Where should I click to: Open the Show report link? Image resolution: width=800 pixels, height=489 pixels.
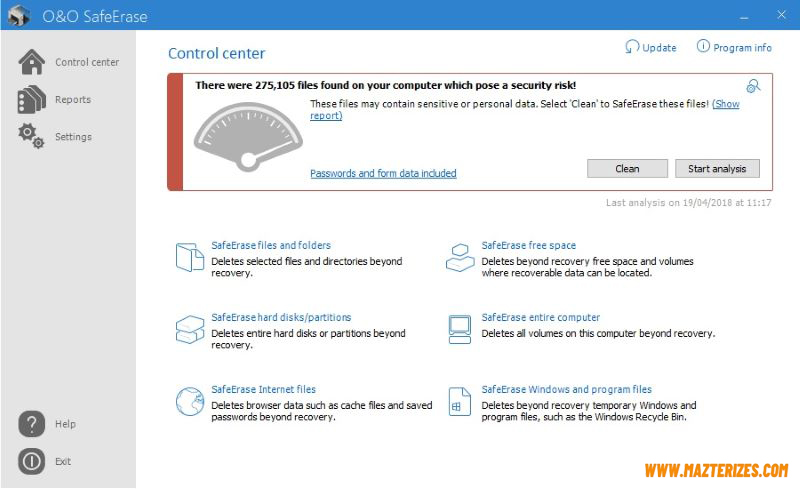[x=726, y=104]
